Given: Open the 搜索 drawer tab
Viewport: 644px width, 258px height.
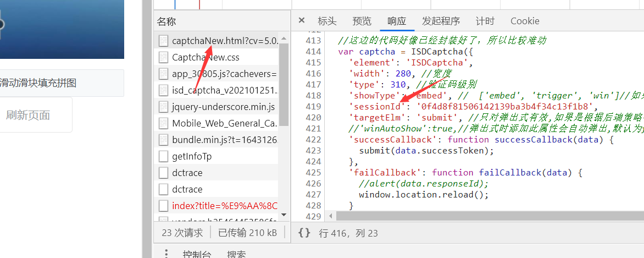Looking at the screenshot, I should tap(237, 254).
